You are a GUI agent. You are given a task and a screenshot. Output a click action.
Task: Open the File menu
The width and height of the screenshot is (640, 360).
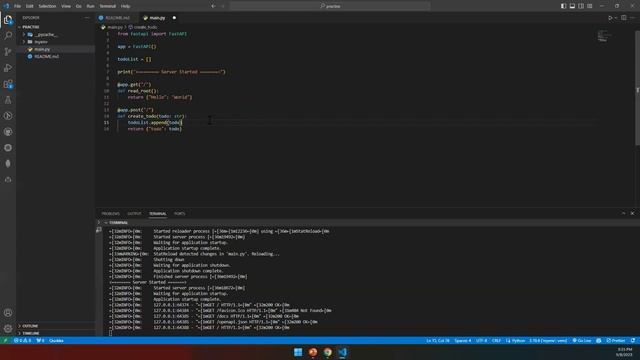click(18, 6)
